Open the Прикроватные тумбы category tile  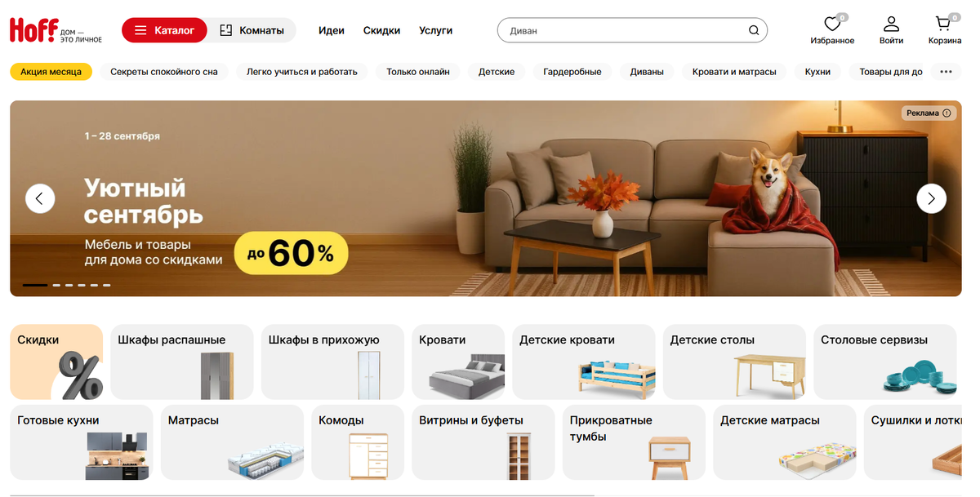[634, 442]
